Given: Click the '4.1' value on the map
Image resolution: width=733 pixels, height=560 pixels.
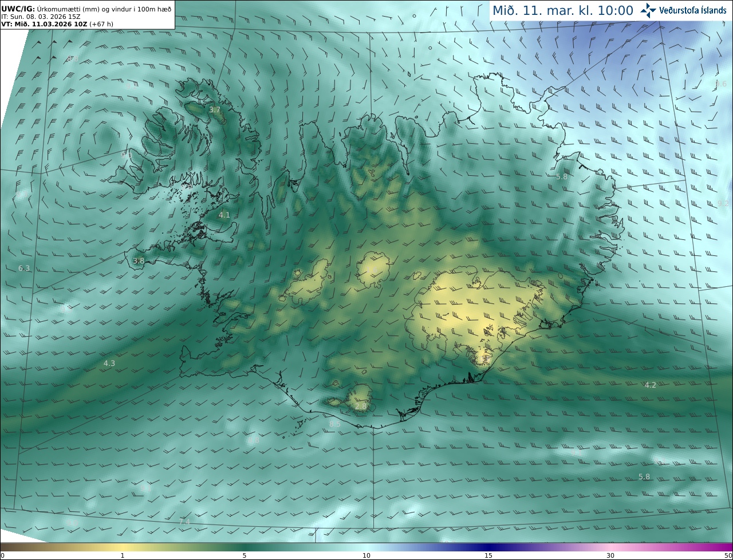Looking at the screenshot, I should [x=224, y=215].
